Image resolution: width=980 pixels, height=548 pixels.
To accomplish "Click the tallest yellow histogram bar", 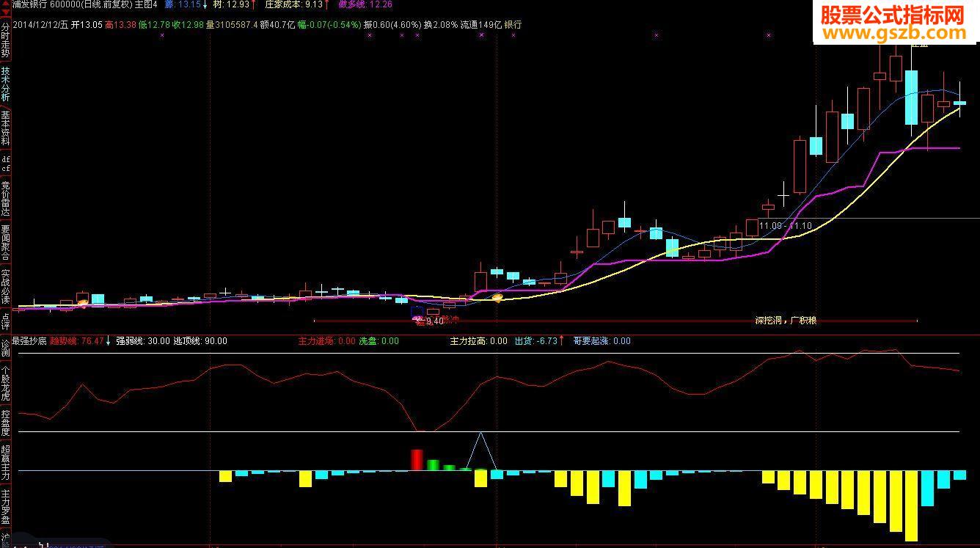I will coord(911,505).
